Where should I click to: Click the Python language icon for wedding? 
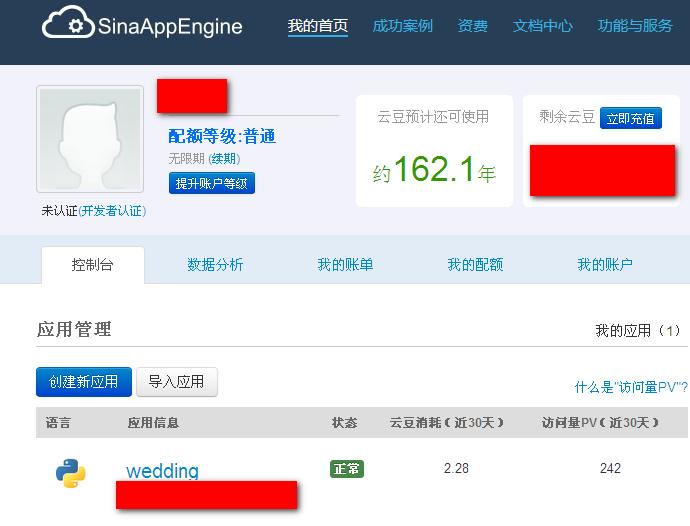(x=70, y=473)
